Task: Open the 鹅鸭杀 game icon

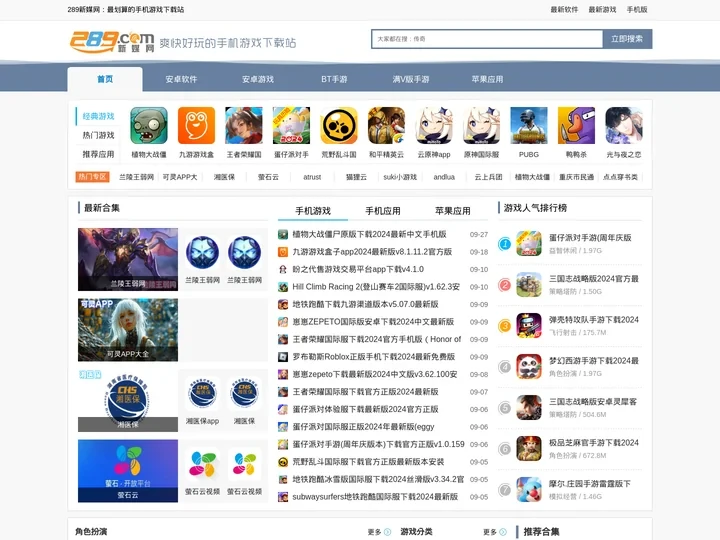Action: (x=576, y=125)
